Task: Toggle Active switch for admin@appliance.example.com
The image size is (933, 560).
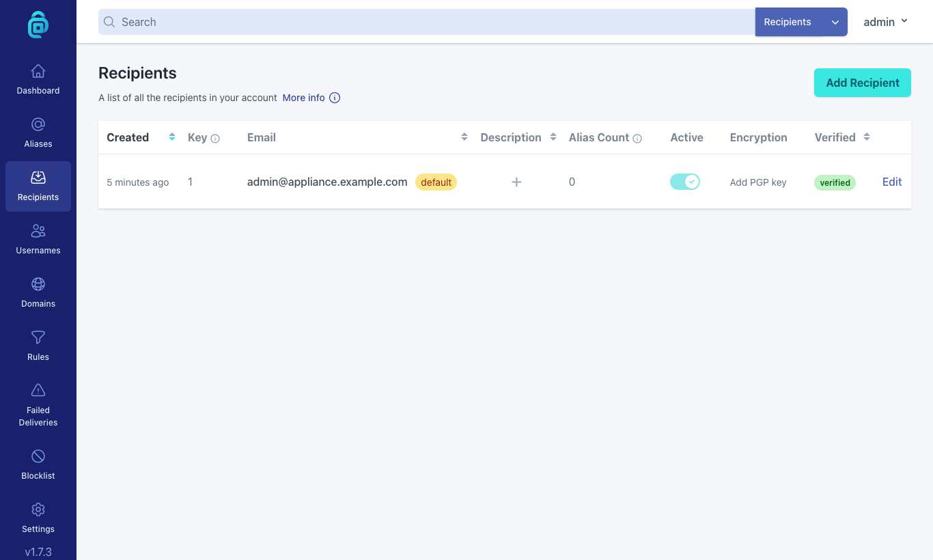Action: (x=685, y=182)
